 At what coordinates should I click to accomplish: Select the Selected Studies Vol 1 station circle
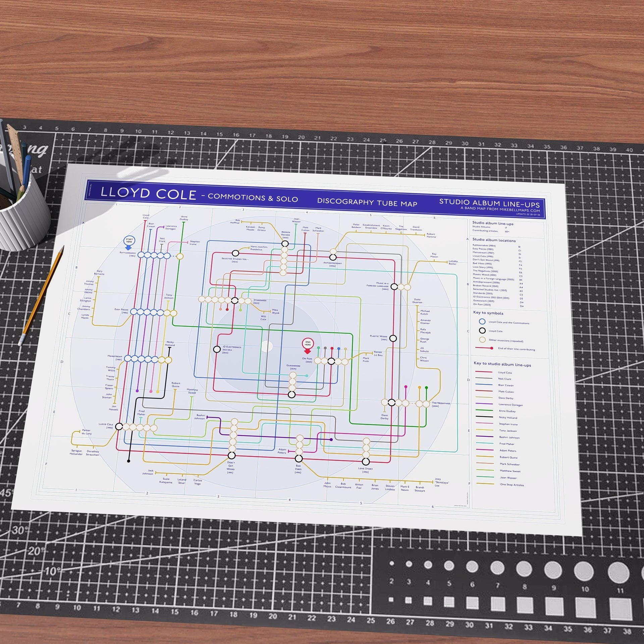pyautogui.click(x=235, y=253)
